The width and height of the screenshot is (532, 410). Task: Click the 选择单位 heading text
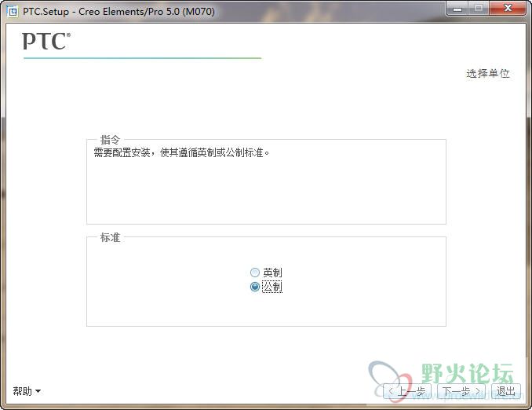488,73
